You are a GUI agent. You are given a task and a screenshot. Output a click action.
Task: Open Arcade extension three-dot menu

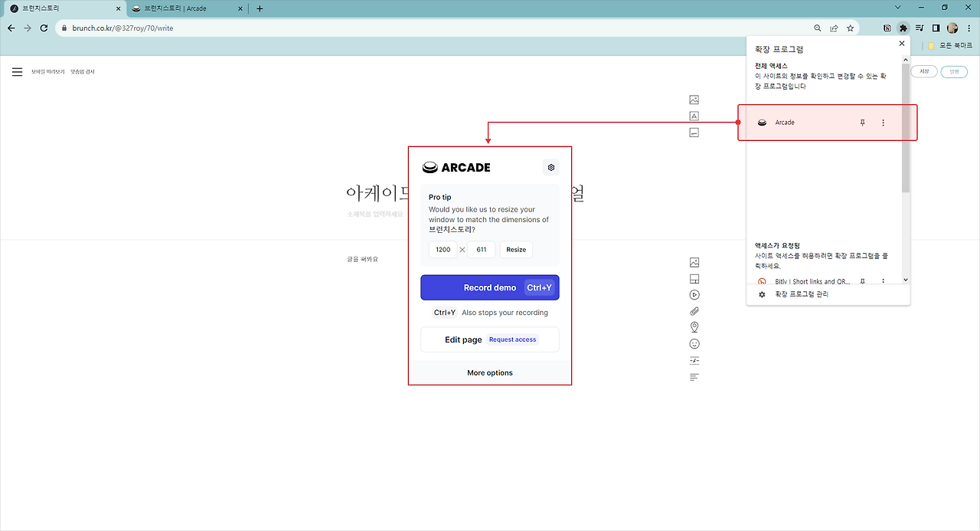pyautogui.click(x=883, y=123)
